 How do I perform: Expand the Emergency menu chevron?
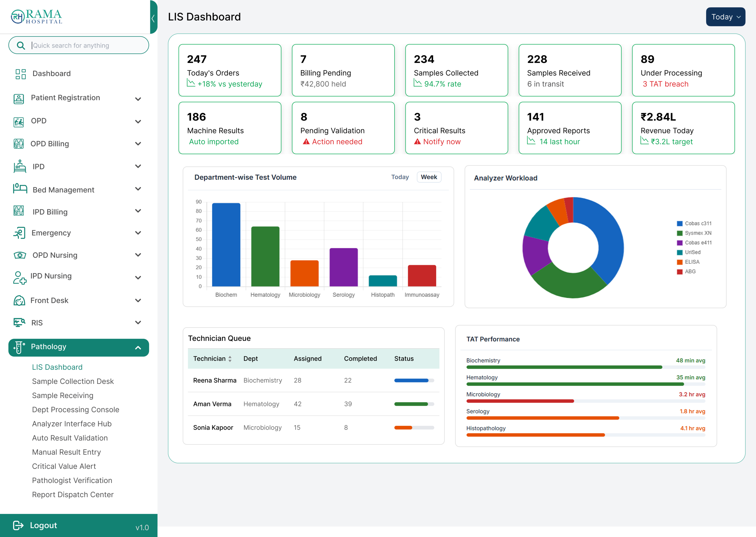pyautogui.click(x=138, y=233)
